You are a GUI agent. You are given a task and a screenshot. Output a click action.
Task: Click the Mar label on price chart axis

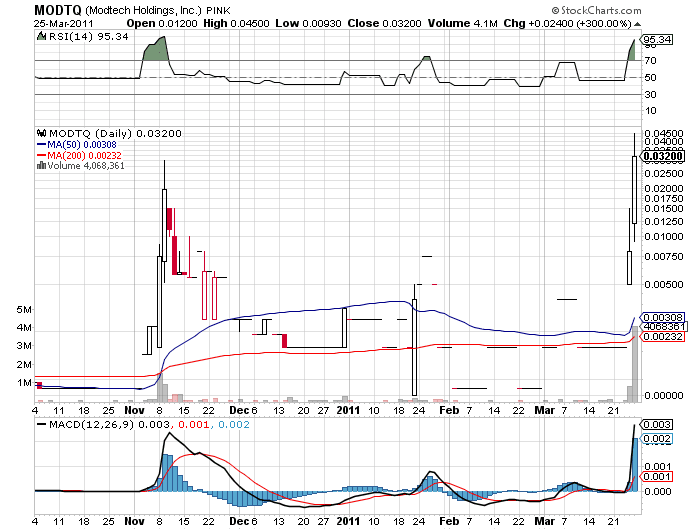click(x=545, y=410)
